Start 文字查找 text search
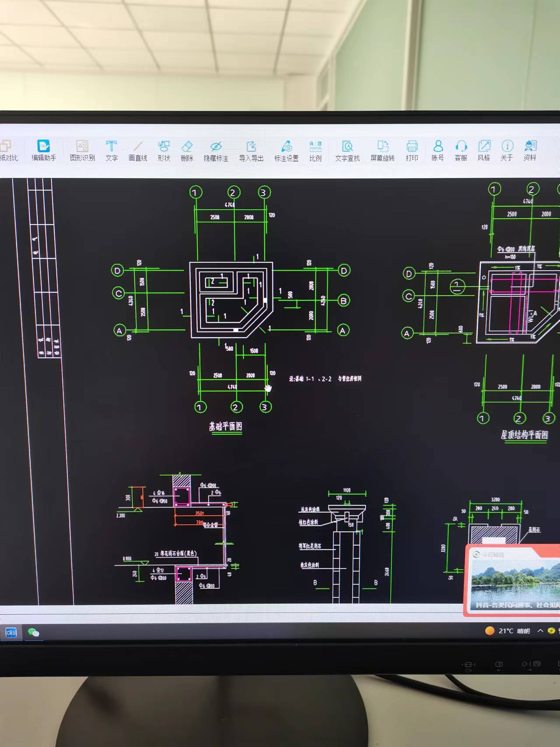 click(x=347, y=151)
